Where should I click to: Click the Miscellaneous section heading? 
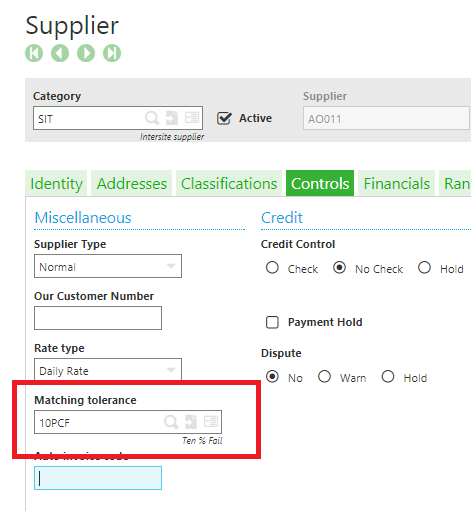83,218
